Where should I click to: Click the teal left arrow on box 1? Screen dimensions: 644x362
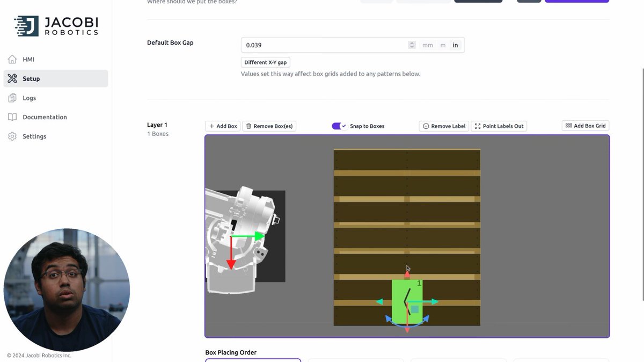click(x=380, y=302)
